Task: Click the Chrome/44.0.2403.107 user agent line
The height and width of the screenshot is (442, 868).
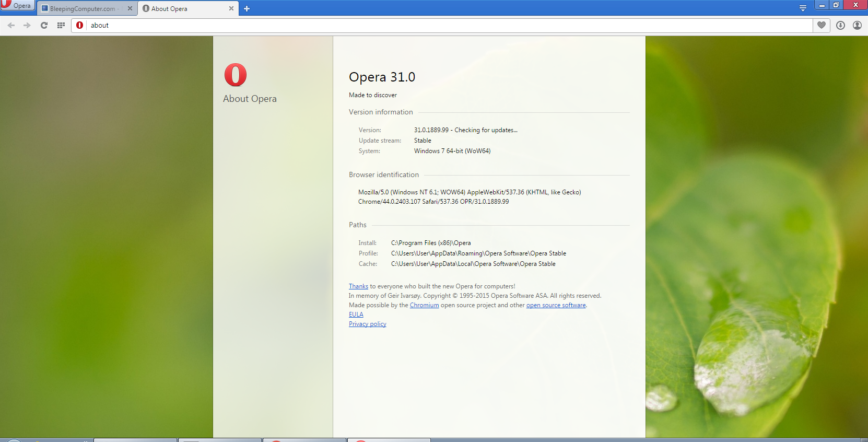Action: tap(433, 202)
